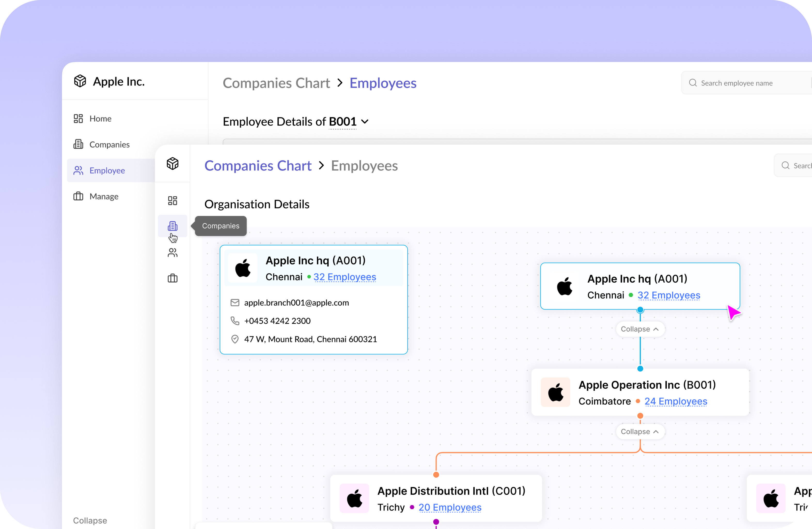Viewport: 812px width, 529px height.
Task: Click Apple logo in the B001 node
Action: (556, 392)
